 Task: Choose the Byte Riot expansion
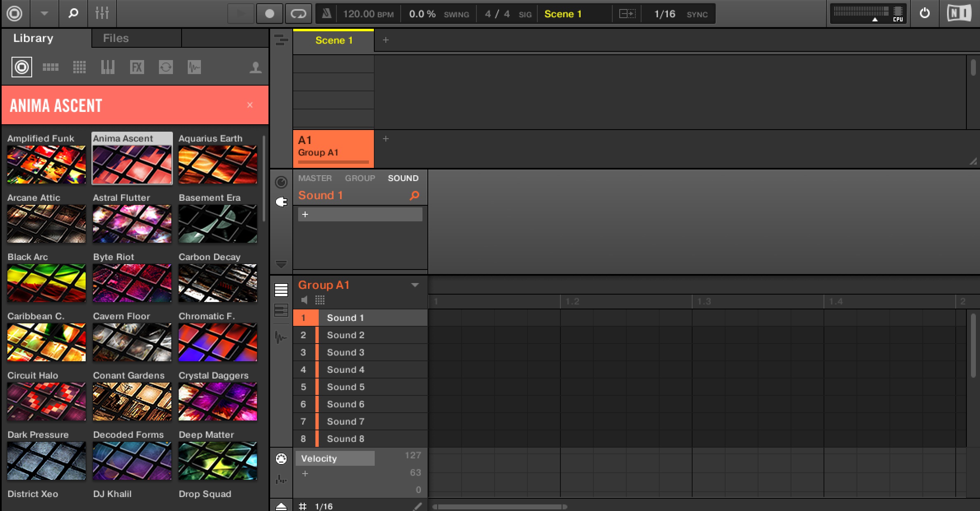tap(132, 283)
